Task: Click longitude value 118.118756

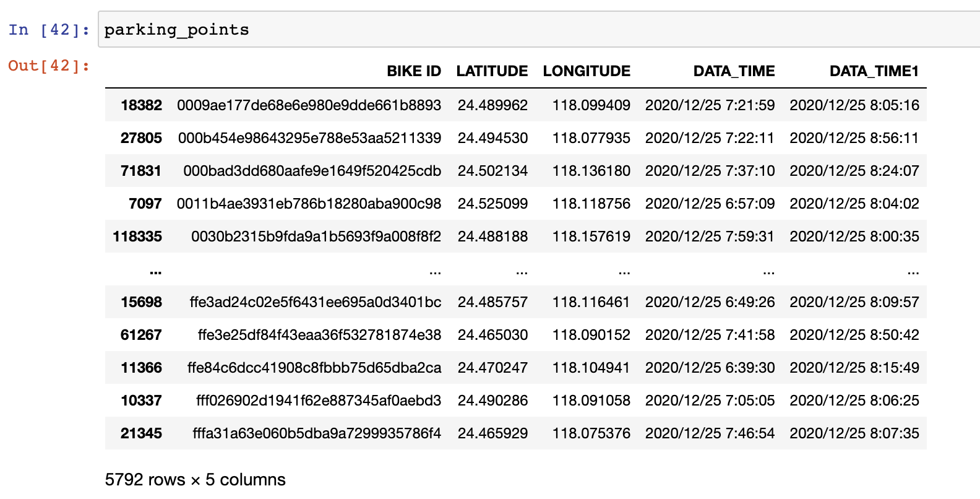Action: tap(591, 204)
